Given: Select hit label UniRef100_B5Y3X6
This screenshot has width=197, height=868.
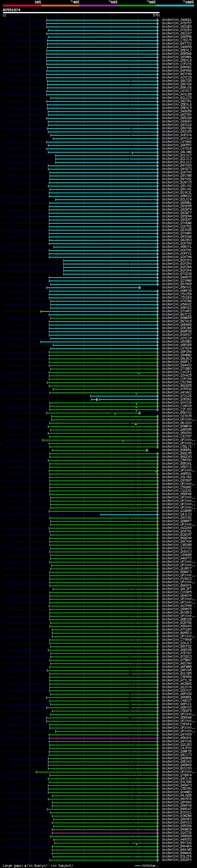Looking at the screenshot, I should coord(176,843).
